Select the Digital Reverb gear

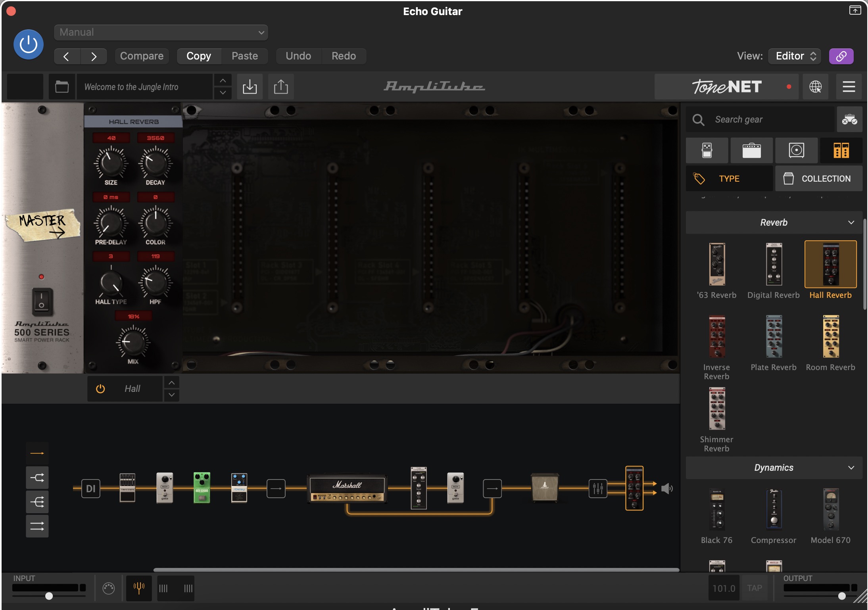coord(774,271)
